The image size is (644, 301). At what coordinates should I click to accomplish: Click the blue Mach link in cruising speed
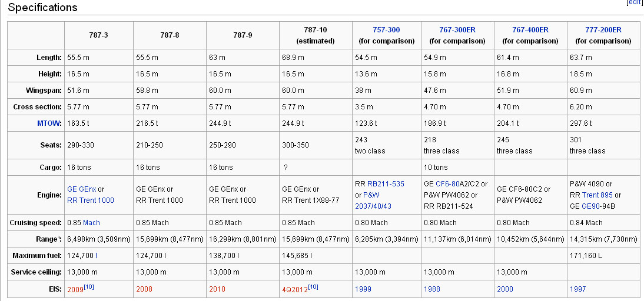91,223
